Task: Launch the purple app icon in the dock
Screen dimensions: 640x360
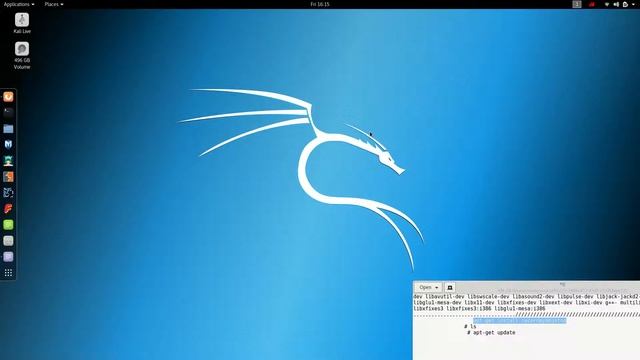Action: tap(8, 257)
